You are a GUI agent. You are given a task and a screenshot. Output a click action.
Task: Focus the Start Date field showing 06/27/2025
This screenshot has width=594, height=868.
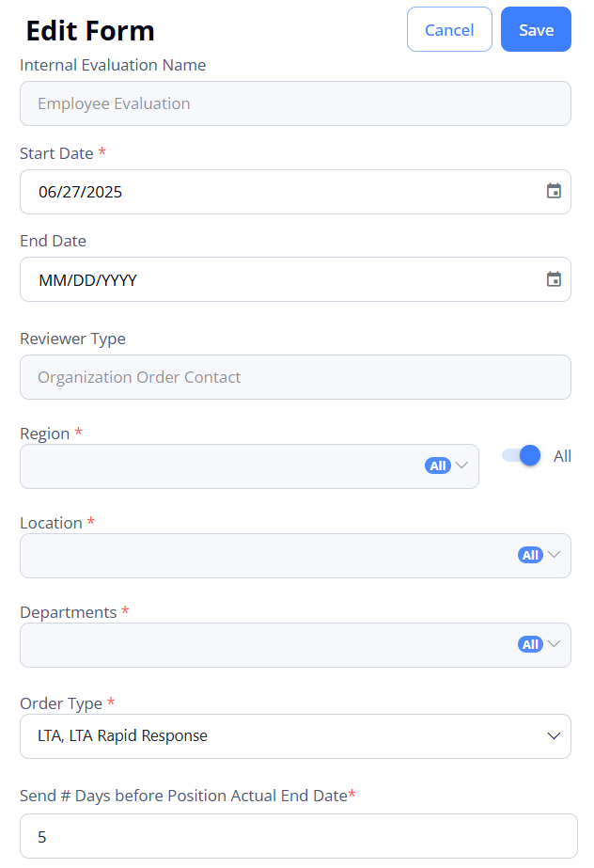coord(235,192)
